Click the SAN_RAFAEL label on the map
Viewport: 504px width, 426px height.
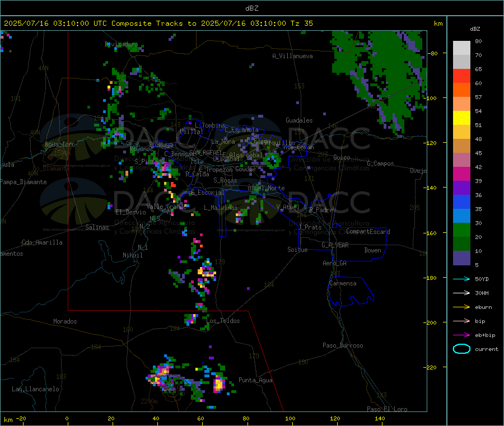[206, 153]
